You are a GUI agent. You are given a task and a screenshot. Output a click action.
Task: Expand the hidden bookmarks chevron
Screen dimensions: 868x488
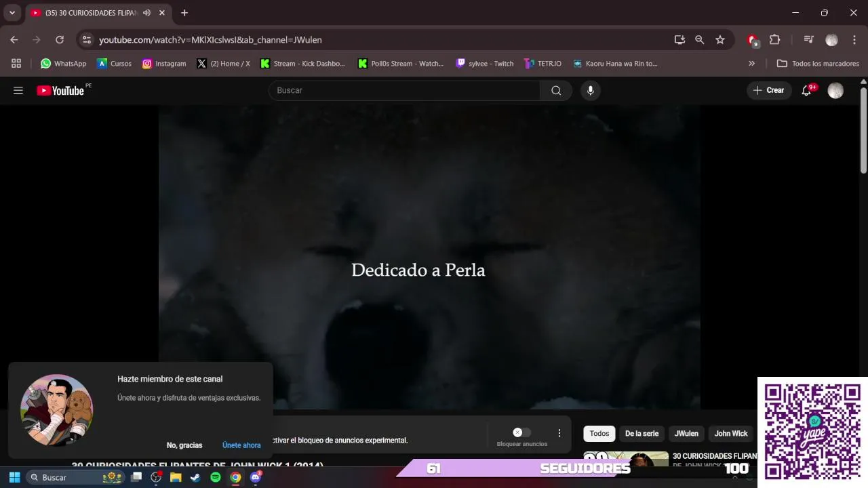(751, 64)
